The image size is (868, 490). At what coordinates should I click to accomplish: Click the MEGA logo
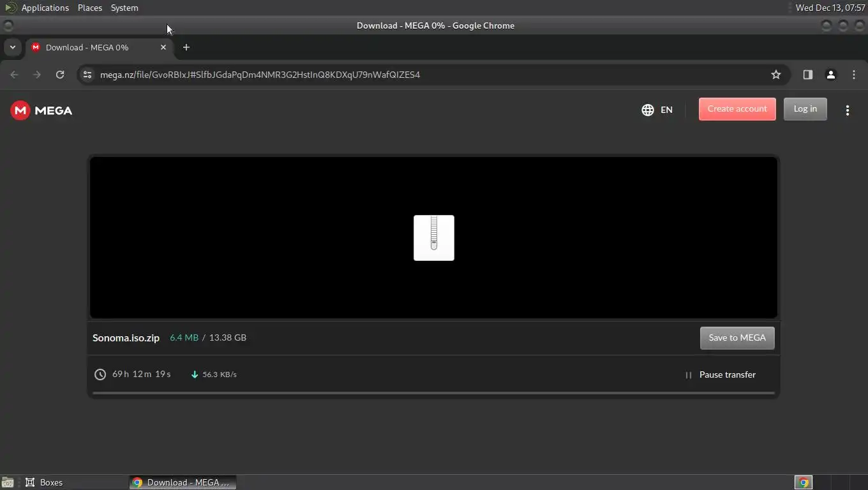coord(41,110)
